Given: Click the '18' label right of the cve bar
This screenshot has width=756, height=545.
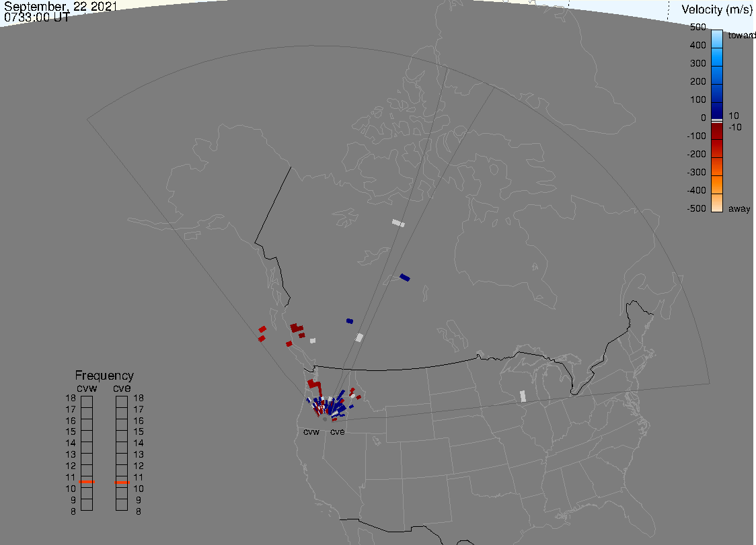Looking at the screenshot, I should coord(139,398).
